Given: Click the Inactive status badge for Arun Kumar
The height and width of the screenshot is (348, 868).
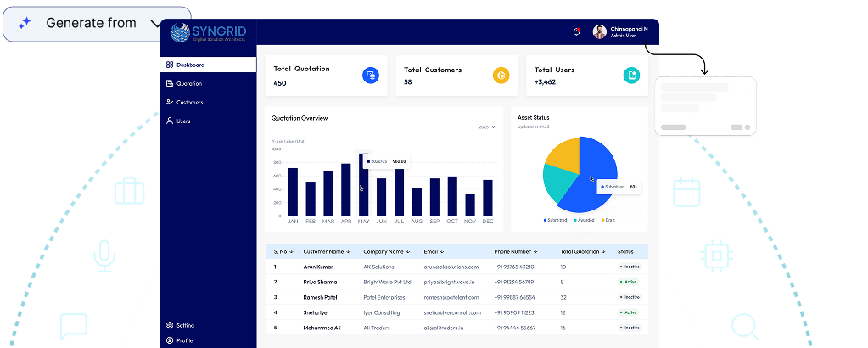Looking at the screenshot, I should tap(630, 267).
